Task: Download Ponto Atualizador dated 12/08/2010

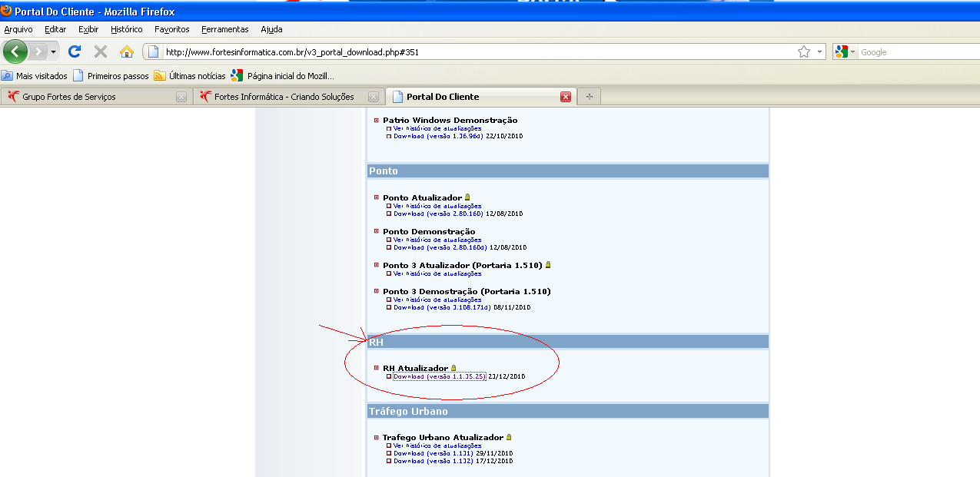Action: point(438,214)
